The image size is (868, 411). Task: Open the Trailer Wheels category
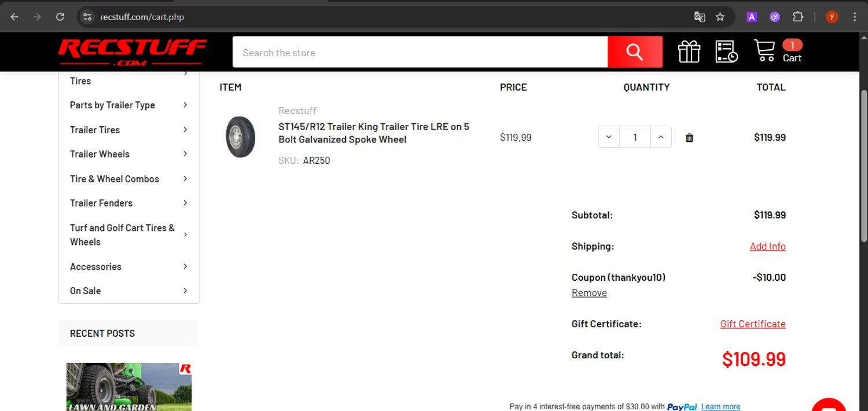click(x=100, y=154)
